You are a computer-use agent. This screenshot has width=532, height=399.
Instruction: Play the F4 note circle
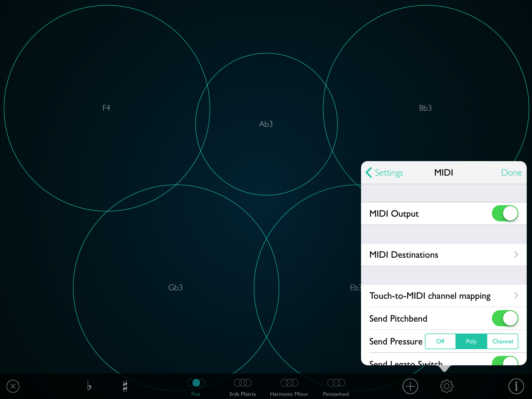tap(107, 108)
